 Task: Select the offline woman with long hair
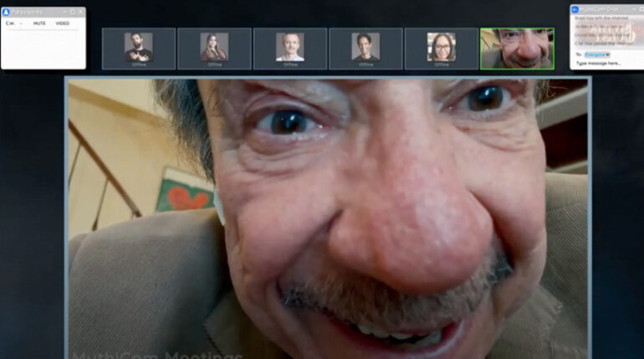click(x=214, y=49)
